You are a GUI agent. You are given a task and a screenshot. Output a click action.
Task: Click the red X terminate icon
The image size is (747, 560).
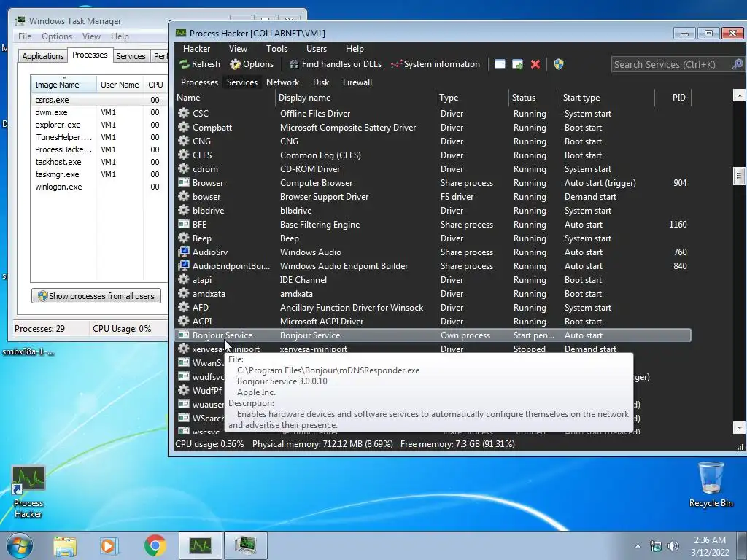coord(535,64)
